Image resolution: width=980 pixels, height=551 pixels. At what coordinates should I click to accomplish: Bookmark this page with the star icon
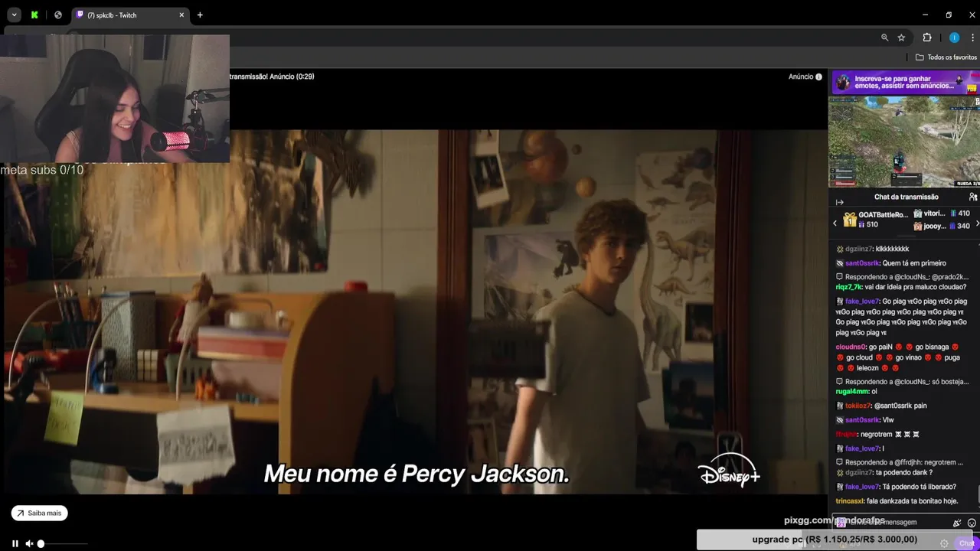tap(901, 37)
